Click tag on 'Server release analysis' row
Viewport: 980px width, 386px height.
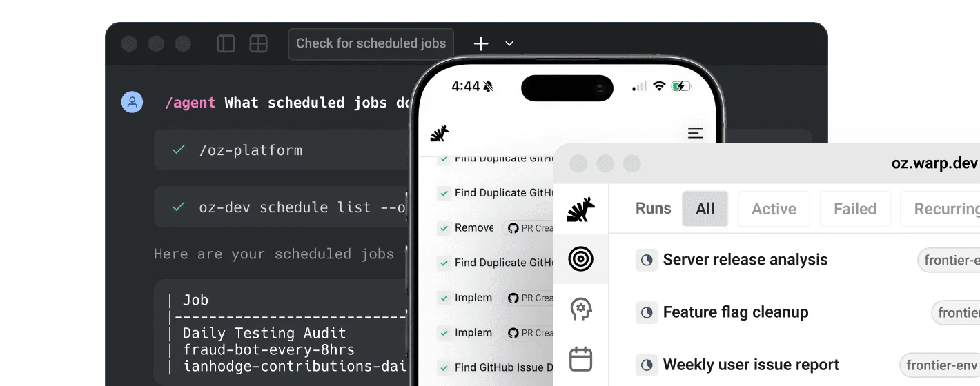950,260
